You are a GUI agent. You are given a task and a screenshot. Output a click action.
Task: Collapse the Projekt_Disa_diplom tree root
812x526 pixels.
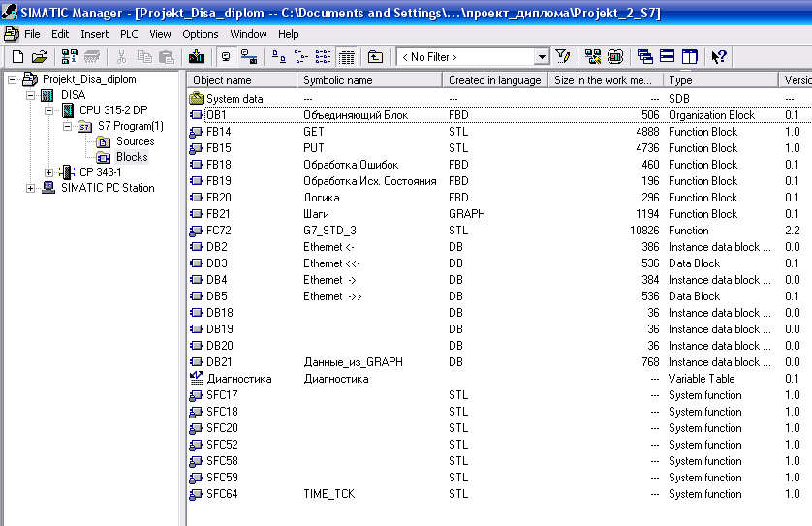pos(12,79)
